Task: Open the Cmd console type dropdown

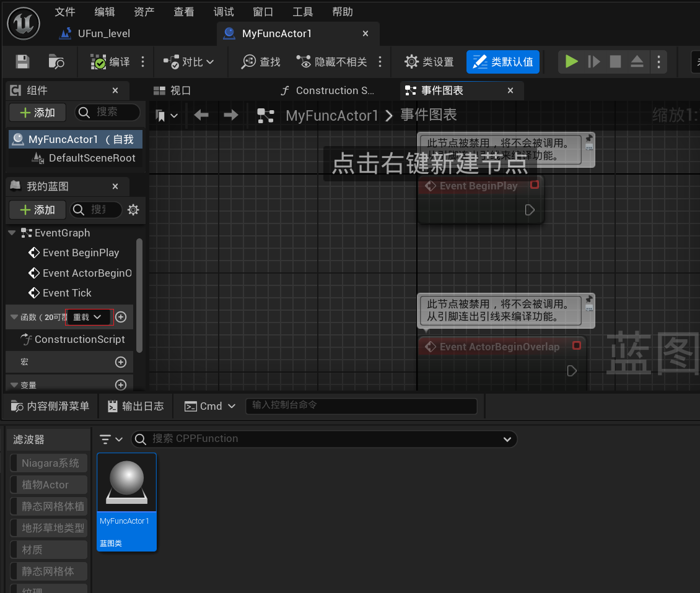Action: point(210,406)
